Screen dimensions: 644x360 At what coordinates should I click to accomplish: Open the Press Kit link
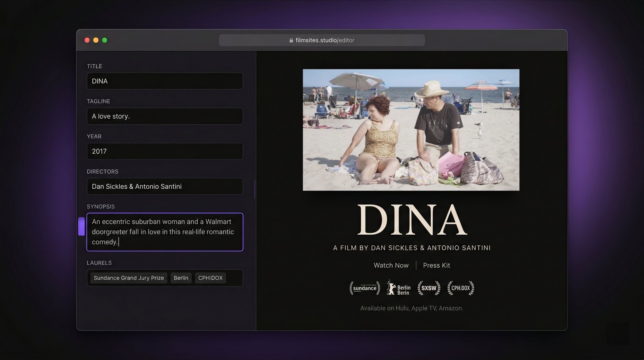436,265
